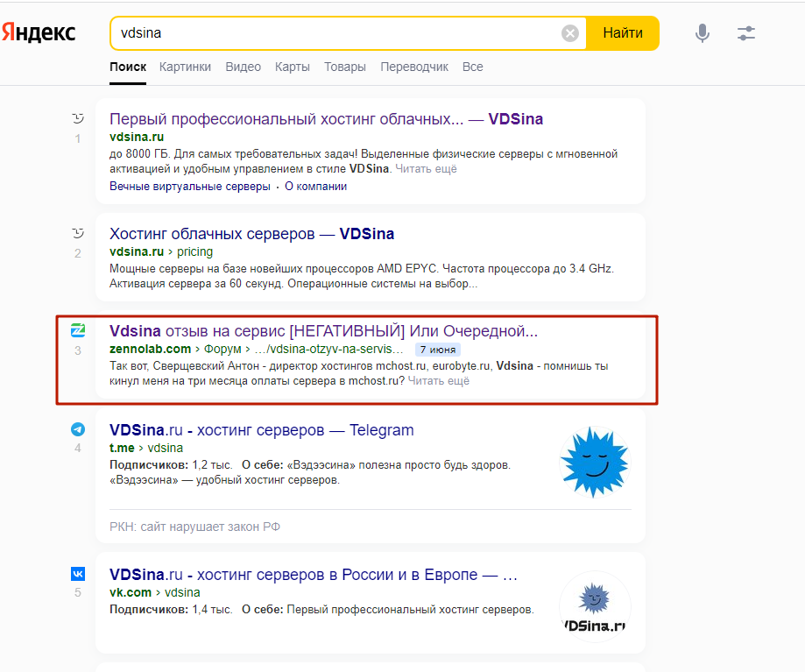Open the О компании sitelink
The width and height of the screenshot is (805, 672).
[x=315, y=187]
